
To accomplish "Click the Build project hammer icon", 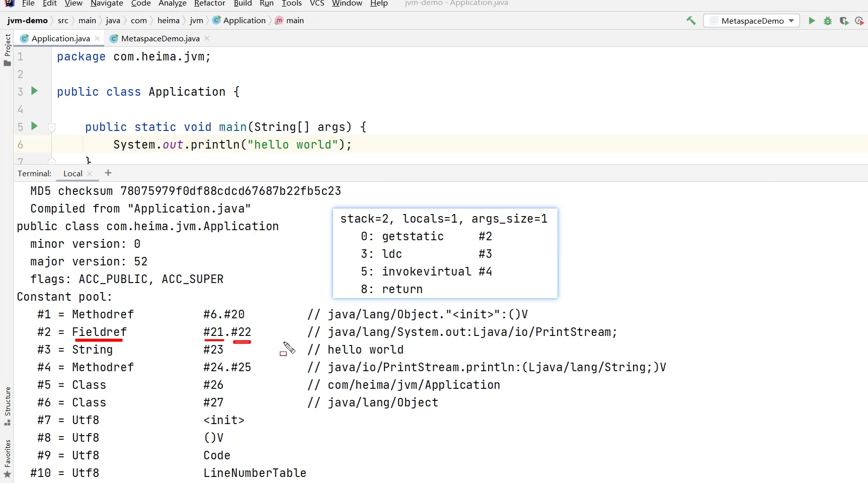I will pyautogui.click(x=691, y=21).
